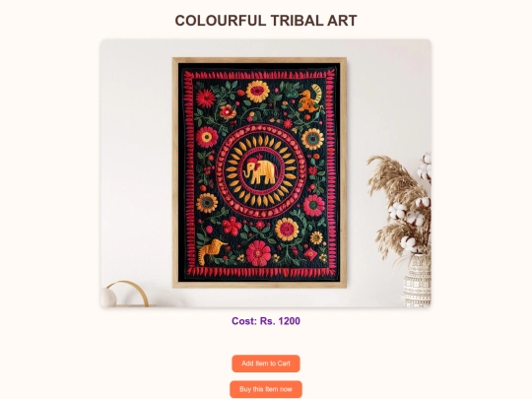Open the framed tribal art product image

tap(266, 173)
